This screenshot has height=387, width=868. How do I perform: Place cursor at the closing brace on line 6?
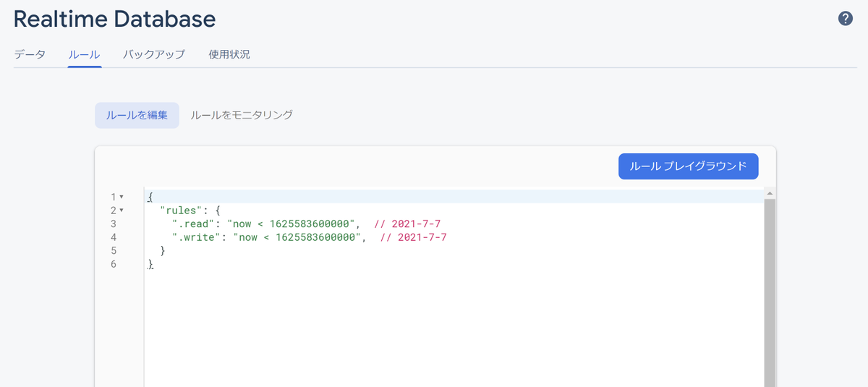click(150, 264)
